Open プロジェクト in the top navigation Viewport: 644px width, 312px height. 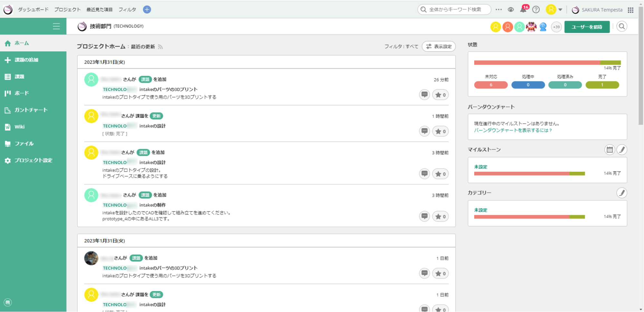click(67, 10)
